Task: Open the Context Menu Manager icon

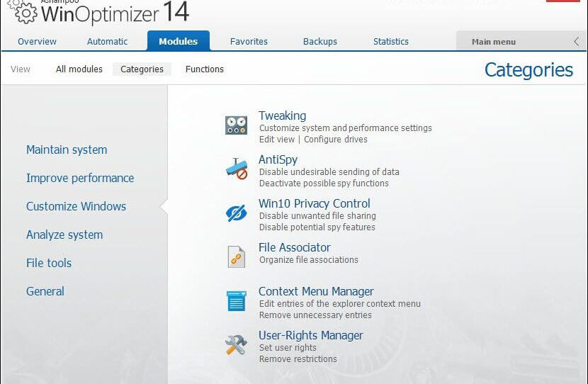Action: click(x=237, y=300)
